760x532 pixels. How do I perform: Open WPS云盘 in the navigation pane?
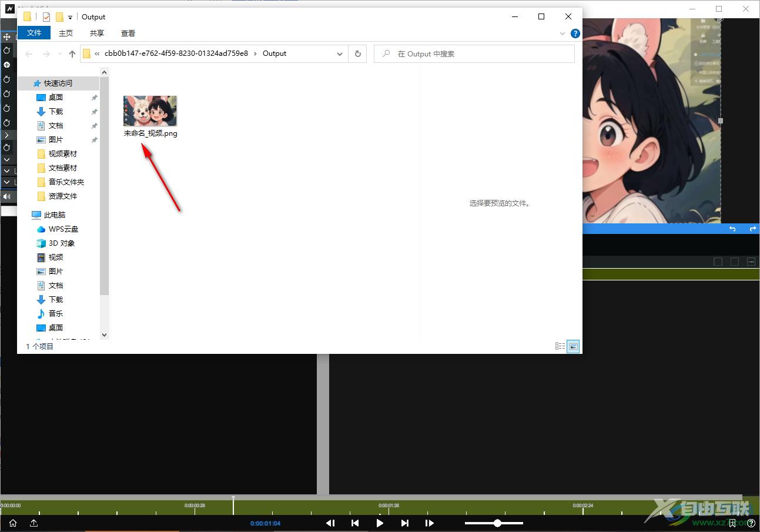(63, 229)
